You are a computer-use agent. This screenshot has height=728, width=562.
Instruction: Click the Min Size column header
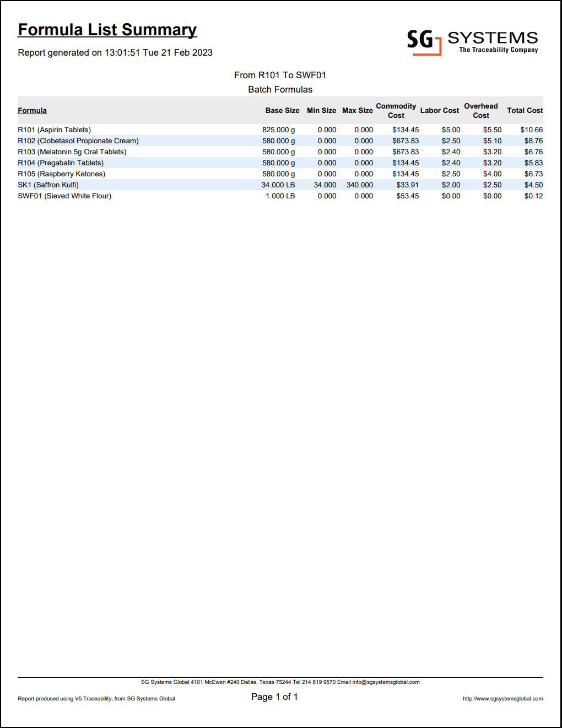(x=321, y=110)
